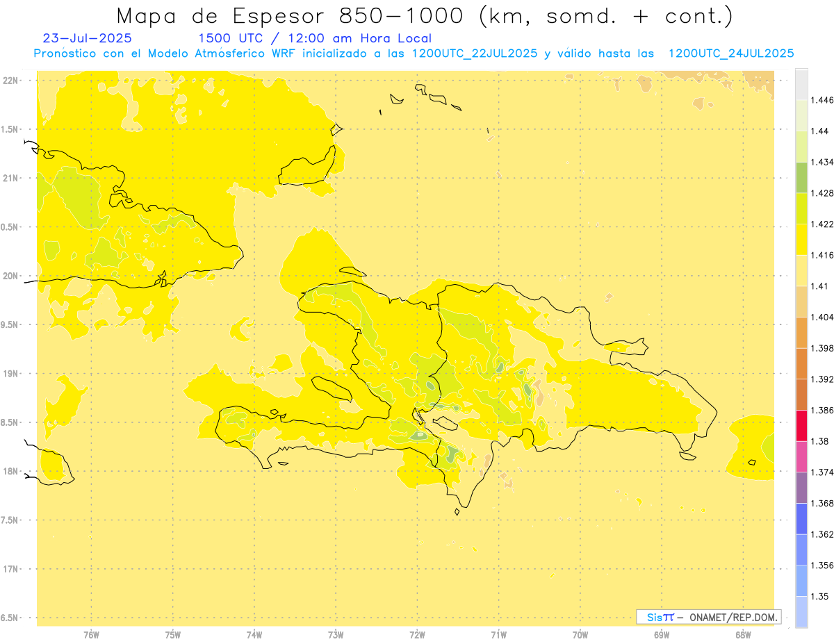Click the '1500 UTC / 12:00 am Hora Local' text

tap(315, 38)
